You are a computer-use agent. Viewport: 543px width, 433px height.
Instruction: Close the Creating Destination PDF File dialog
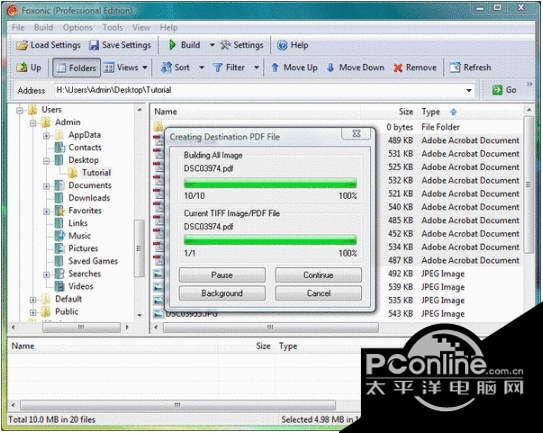(357, 133)
